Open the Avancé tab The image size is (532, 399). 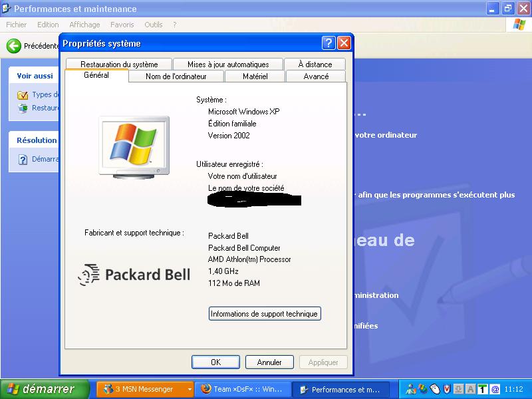[x=316, y=76]
